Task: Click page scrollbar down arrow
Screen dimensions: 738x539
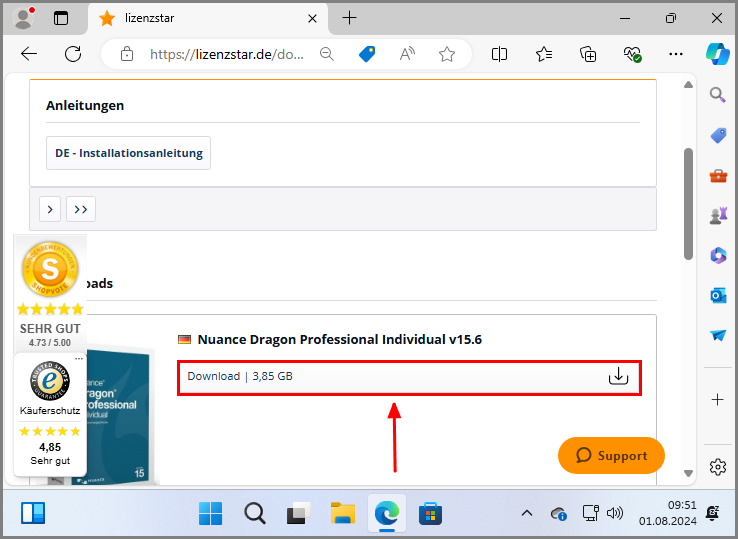Action: (x=689, y=473)
